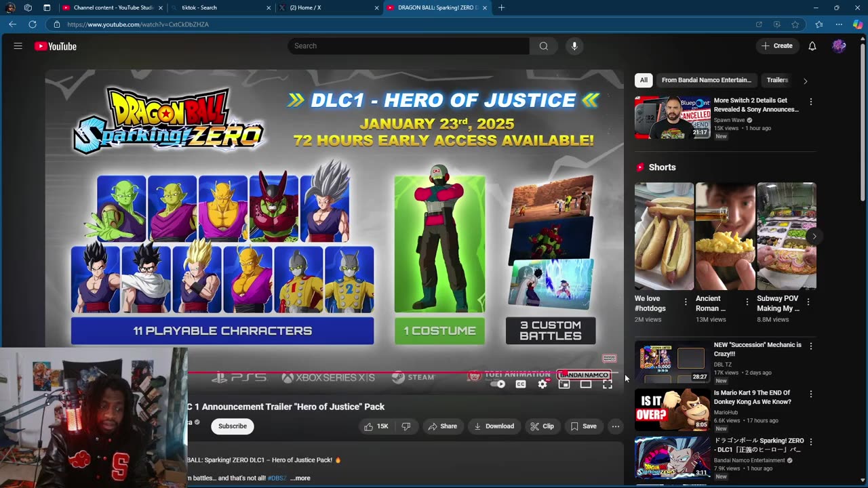Viewport: 868px width, 488px height.
Task: Open the browser workspaces icon
Action: [x=28, y=7]
